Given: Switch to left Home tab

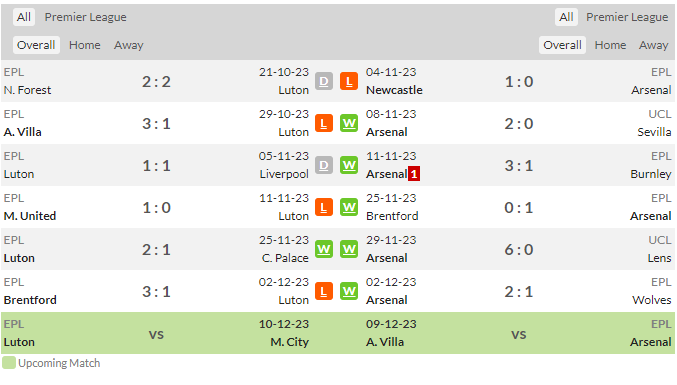Looking at the screenshot, I should (85, 45).
